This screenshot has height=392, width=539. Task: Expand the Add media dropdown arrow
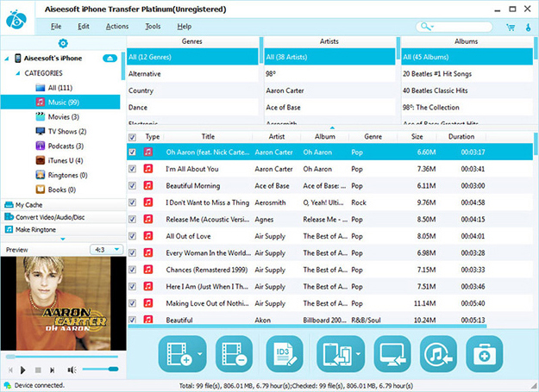(x=199, y=355)
